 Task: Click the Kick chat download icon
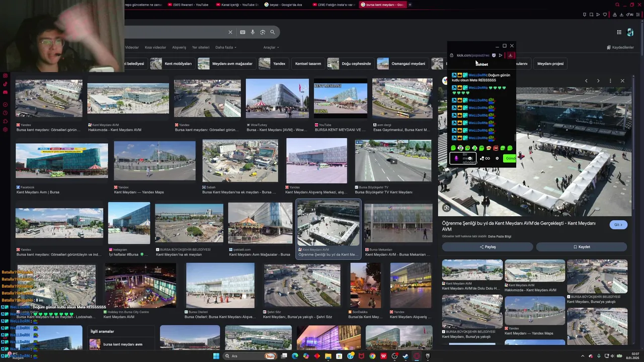click(510, 55)
